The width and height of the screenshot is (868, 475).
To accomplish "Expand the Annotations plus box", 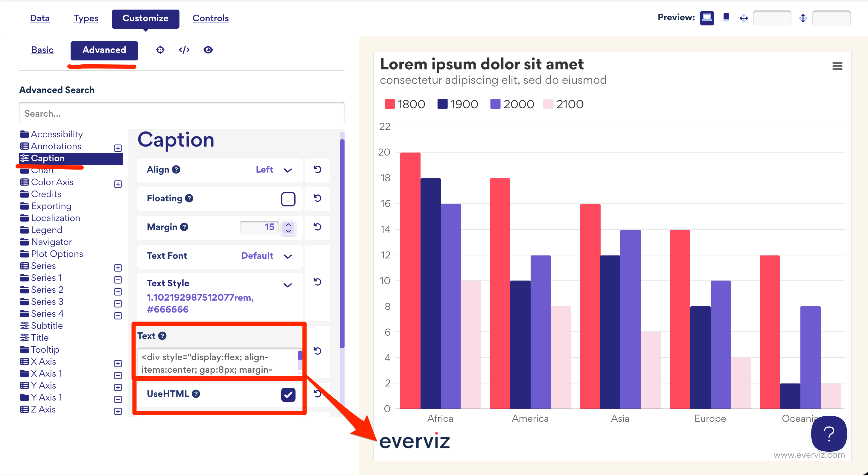I will (x=118, y=148).
